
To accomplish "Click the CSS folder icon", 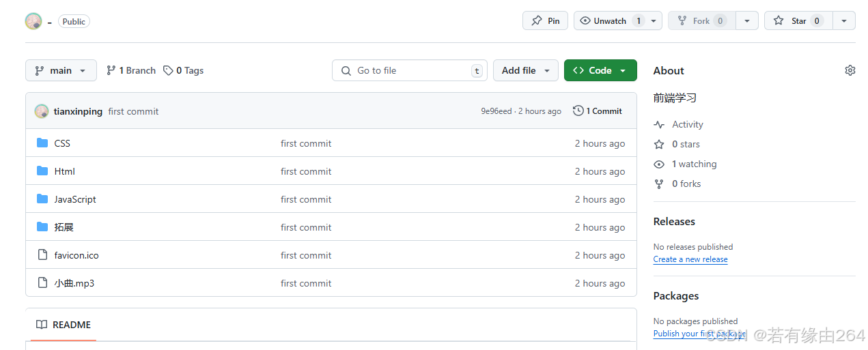I will point(42,143).
